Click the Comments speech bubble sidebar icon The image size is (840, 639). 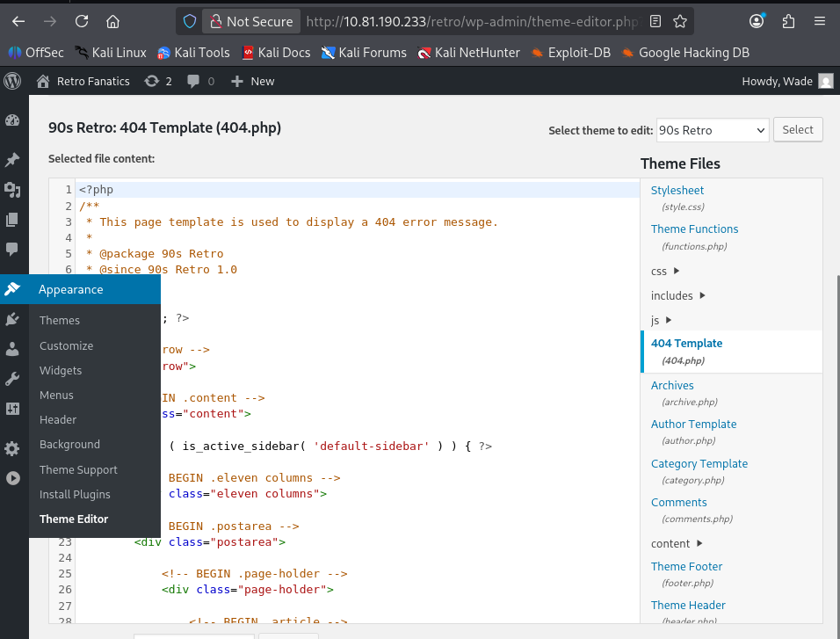[12, 249]
